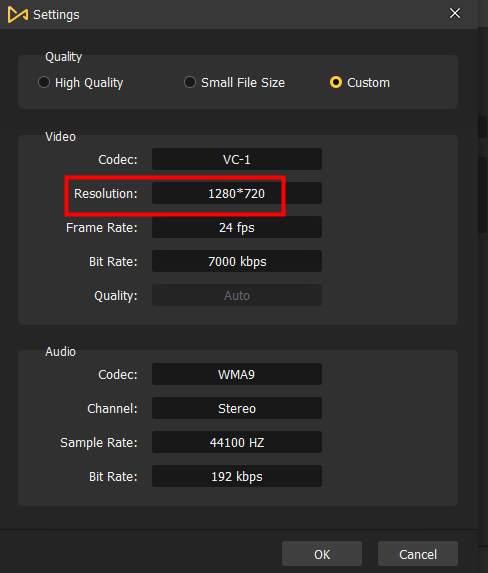Click the yellow app logo icon
Image resolution: width=488 pixels, height=573 pixels.
[18, 15]
